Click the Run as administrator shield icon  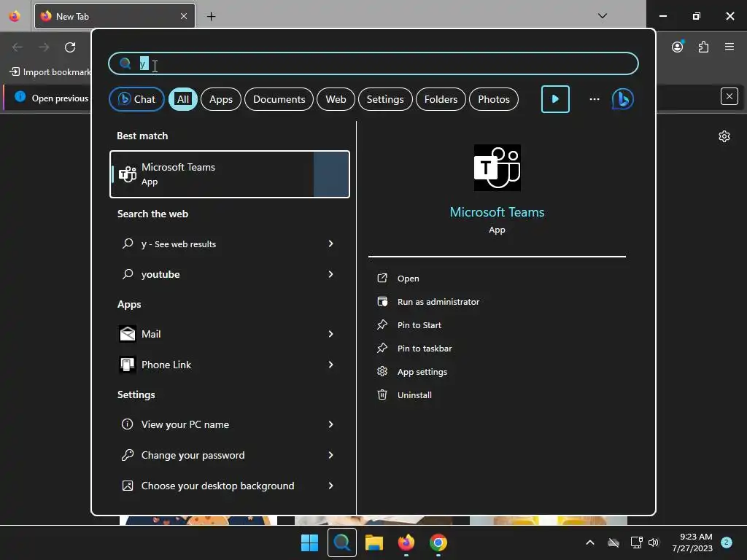[382, 301]
